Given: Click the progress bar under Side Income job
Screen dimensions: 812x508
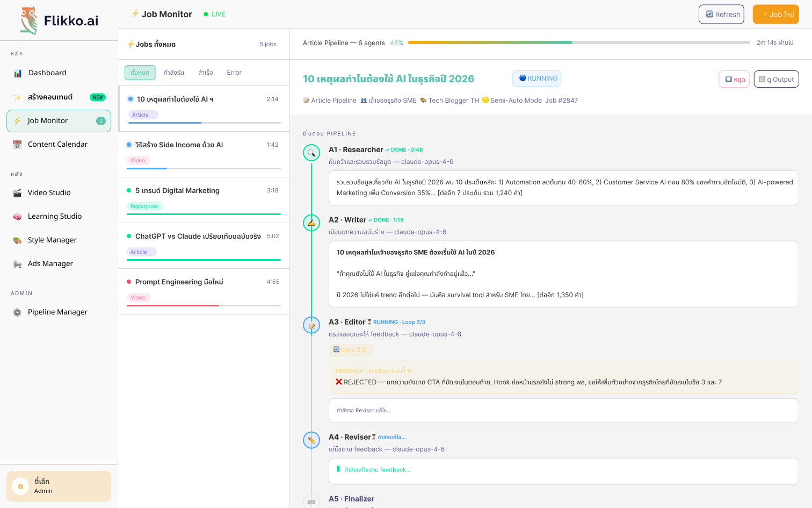Looking at the screenshot, I should pos(204,168).
